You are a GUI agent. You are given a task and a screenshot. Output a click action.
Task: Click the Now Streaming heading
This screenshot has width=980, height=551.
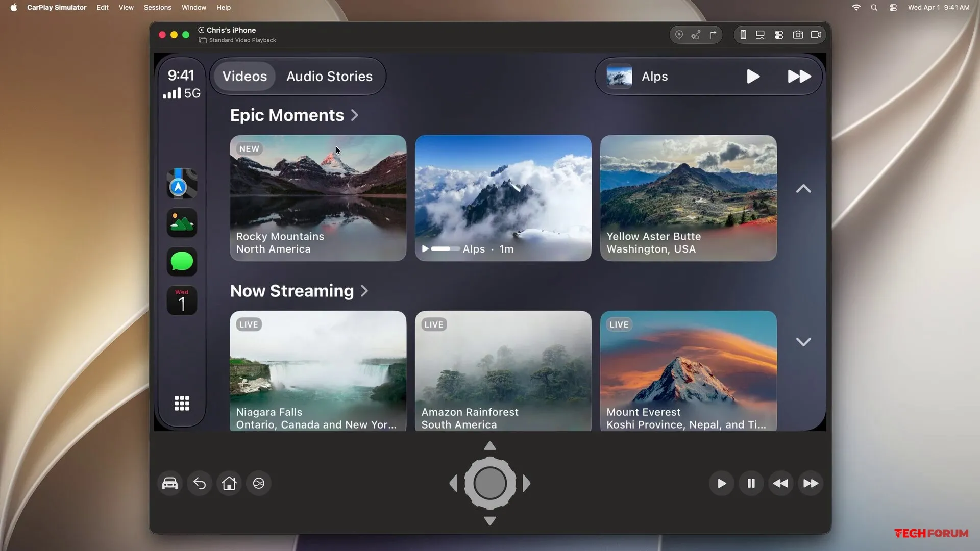[x=292, y=291]
